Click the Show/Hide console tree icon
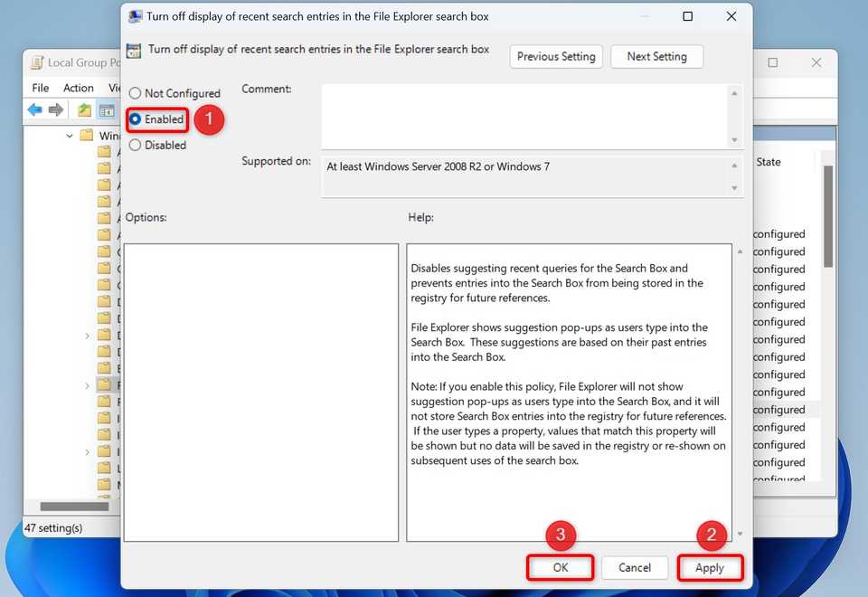 106,110
